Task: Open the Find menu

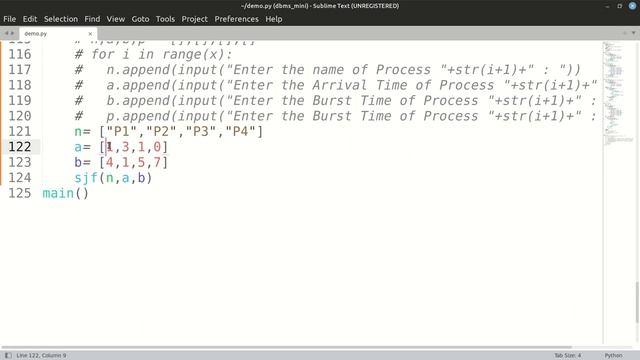Action: point(92,19)
